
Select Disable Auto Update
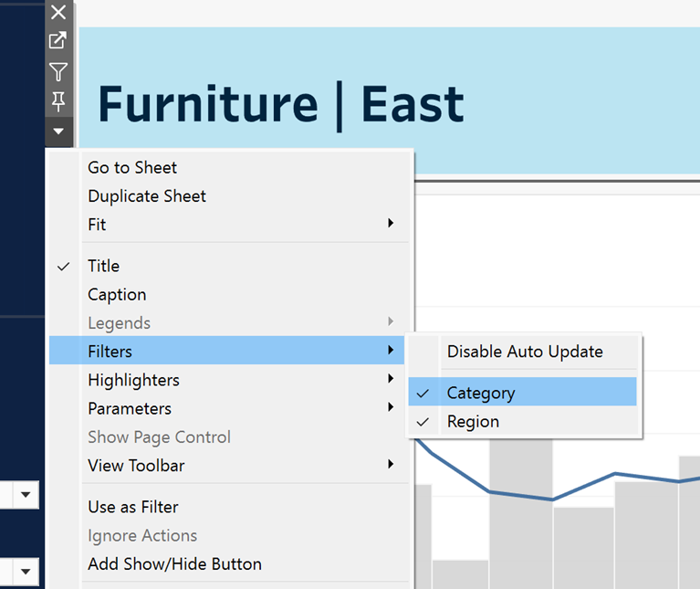(x=525, y=352)
